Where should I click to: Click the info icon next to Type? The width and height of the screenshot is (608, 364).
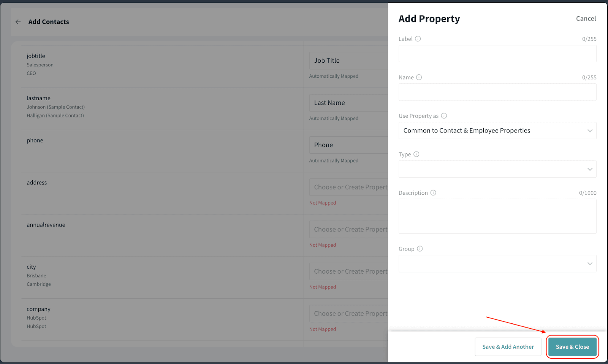click(416, 154)
